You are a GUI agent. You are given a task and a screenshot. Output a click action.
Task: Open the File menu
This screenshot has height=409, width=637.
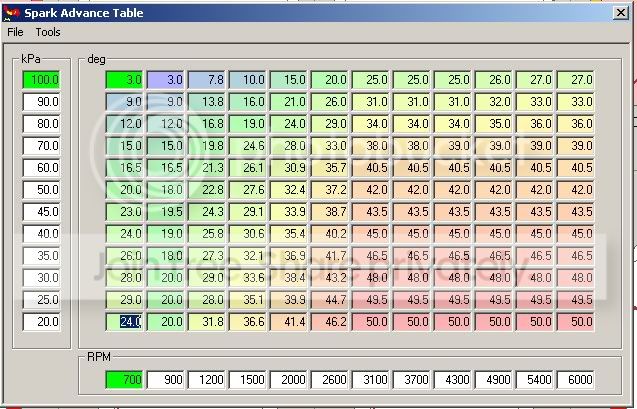click(x=15, y=32)
